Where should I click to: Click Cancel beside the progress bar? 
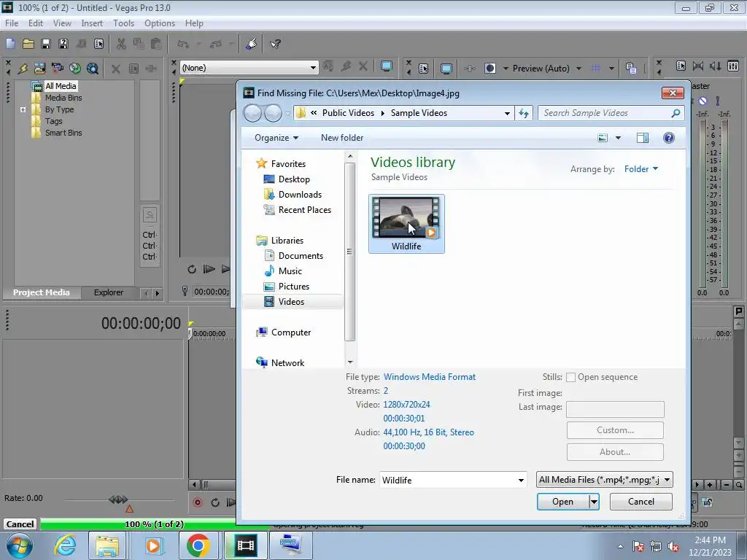coord(20,524)
